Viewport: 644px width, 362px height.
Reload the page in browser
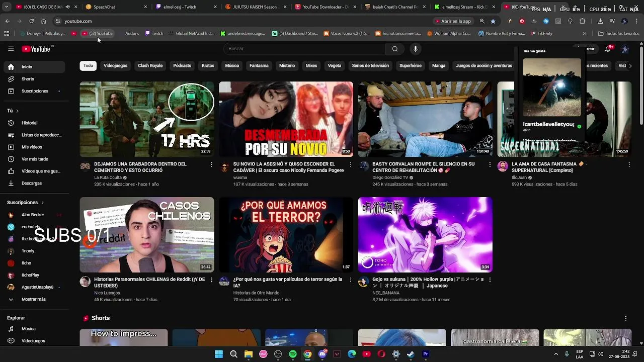(31, 21)
